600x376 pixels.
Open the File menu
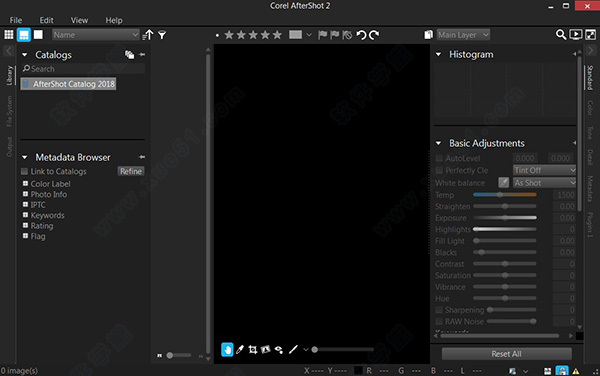tap(16, 20)
